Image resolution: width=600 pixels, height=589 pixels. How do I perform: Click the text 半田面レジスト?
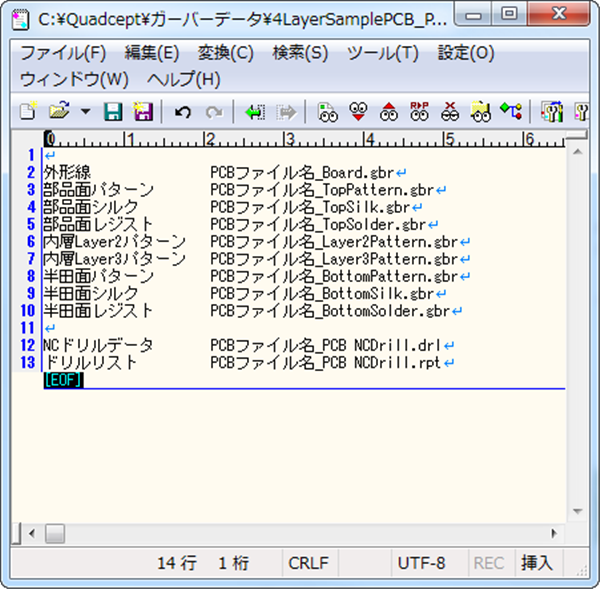tap(98, 311)
